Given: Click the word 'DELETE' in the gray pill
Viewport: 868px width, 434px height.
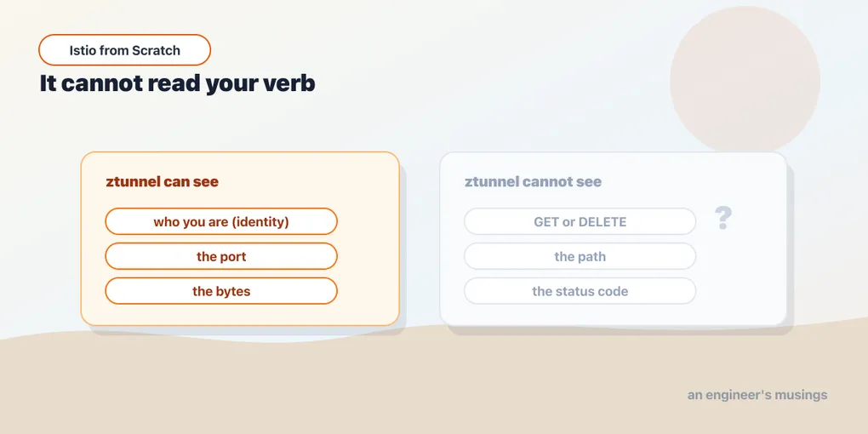Looking at the screenshot, I should coord(602,222).
